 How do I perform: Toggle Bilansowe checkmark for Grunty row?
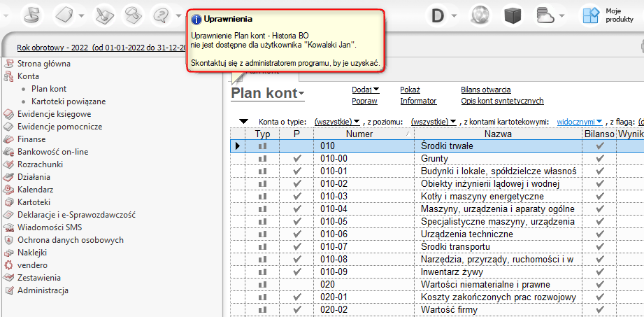600,158
